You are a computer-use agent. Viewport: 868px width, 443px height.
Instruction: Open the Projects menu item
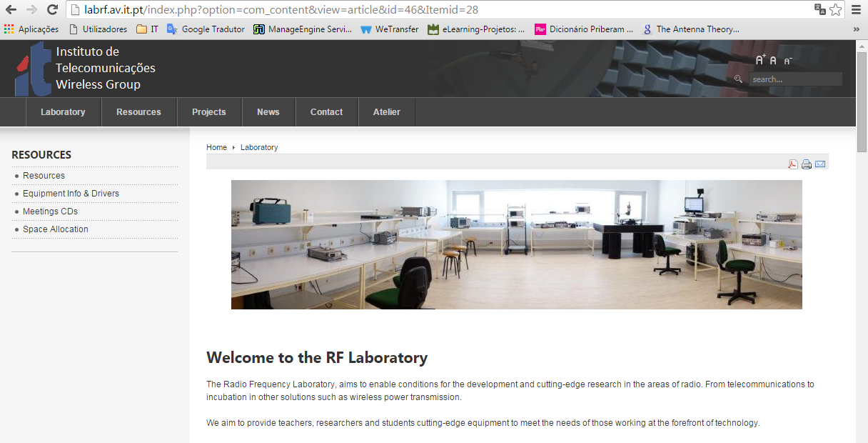208,112
